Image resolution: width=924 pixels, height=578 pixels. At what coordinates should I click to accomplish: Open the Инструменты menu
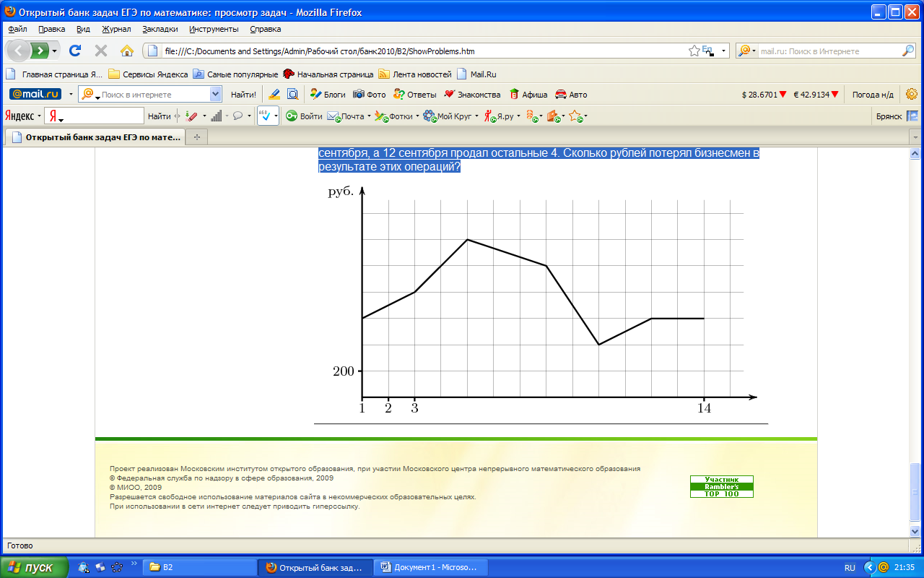pos(214,29)
